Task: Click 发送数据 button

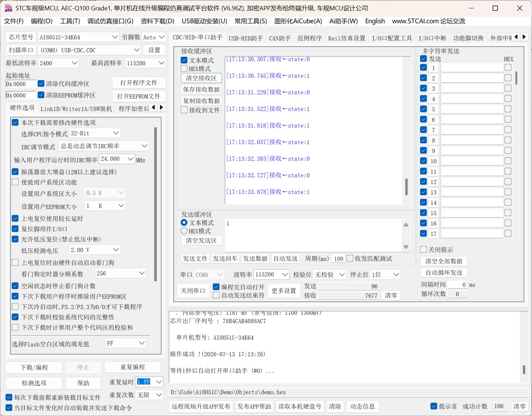Action: click(255, 258)
